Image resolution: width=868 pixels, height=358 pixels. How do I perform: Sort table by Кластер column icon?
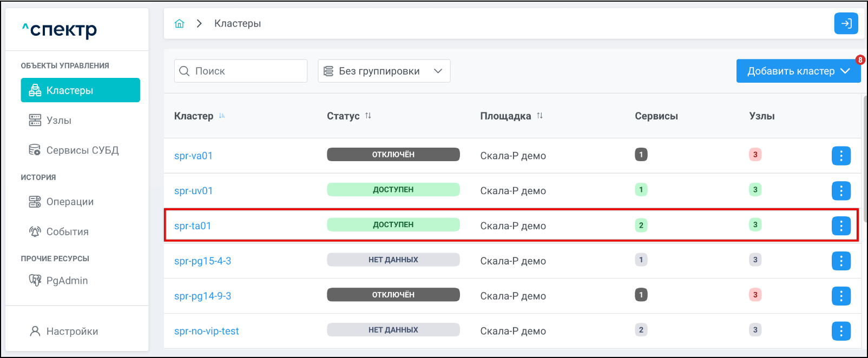[222, 116]
